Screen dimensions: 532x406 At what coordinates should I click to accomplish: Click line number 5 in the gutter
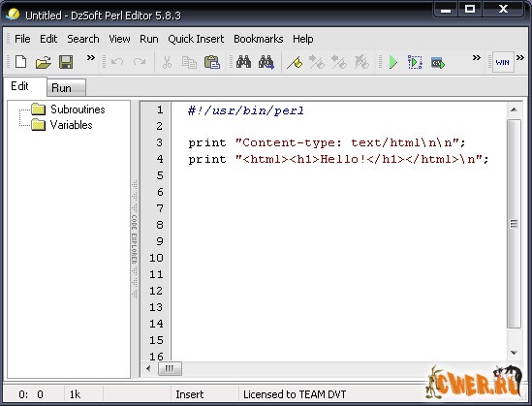(160, 175)
